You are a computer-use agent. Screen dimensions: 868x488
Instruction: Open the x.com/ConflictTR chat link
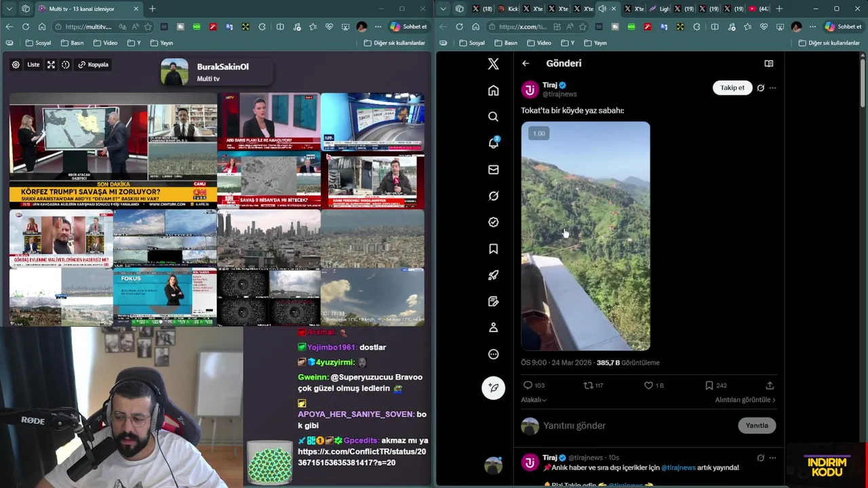361,457
